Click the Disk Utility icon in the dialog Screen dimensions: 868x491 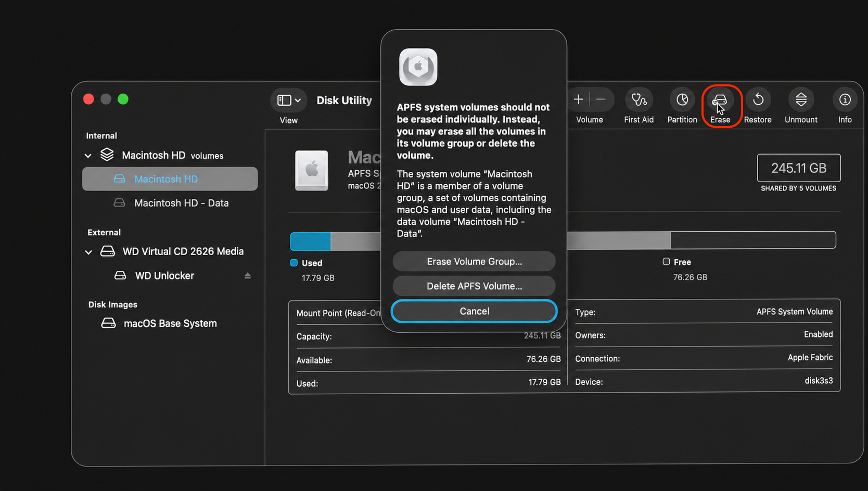point(418,67)
